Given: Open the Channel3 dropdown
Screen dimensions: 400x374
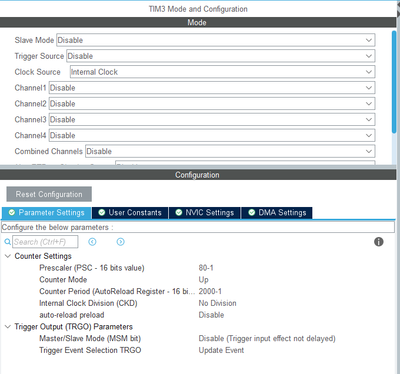Looking at the screenshot, I should click(x=212, y=120).
